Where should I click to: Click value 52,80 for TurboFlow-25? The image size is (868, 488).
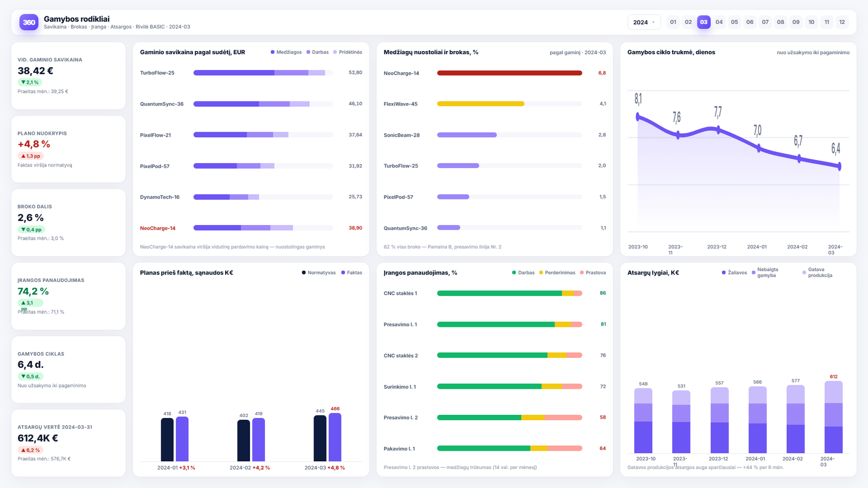[355, 73]
